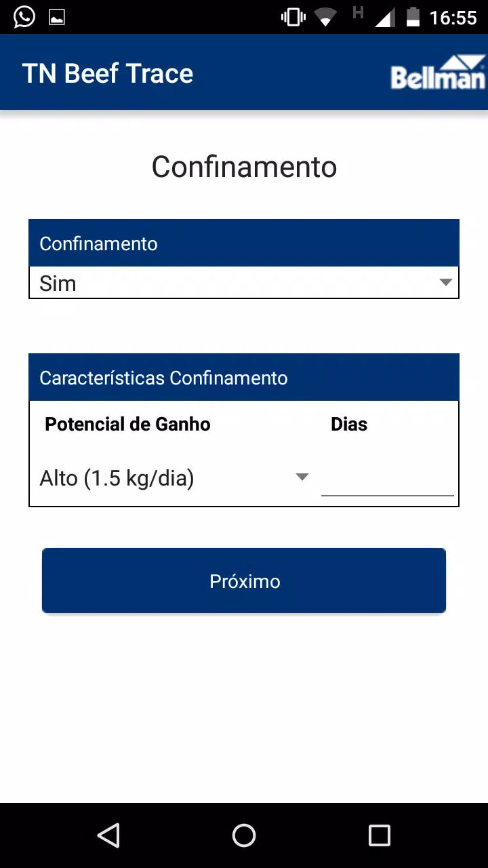Tap the battery status icon

[x=413, y=17]
